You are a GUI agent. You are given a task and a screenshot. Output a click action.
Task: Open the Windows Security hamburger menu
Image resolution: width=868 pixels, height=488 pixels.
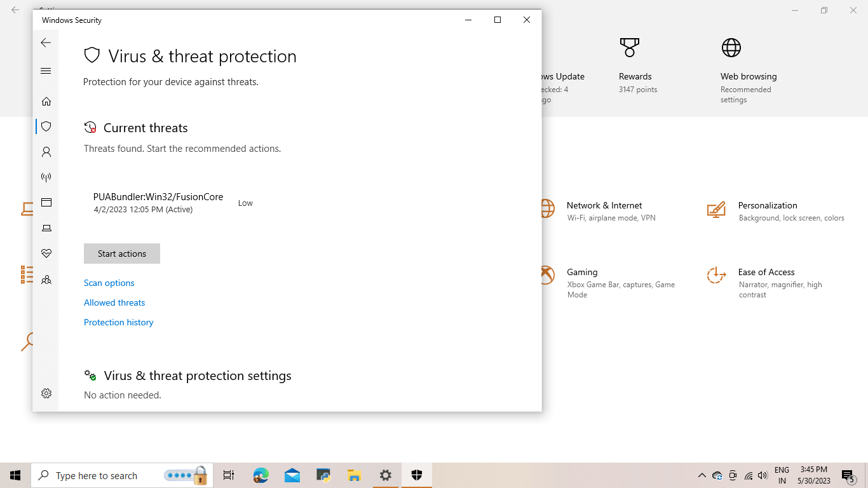[x=46, y=71]
